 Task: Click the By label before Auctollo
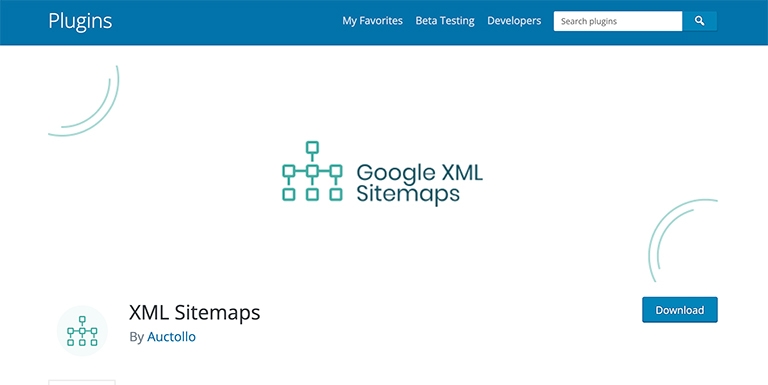tap(136, 337)
